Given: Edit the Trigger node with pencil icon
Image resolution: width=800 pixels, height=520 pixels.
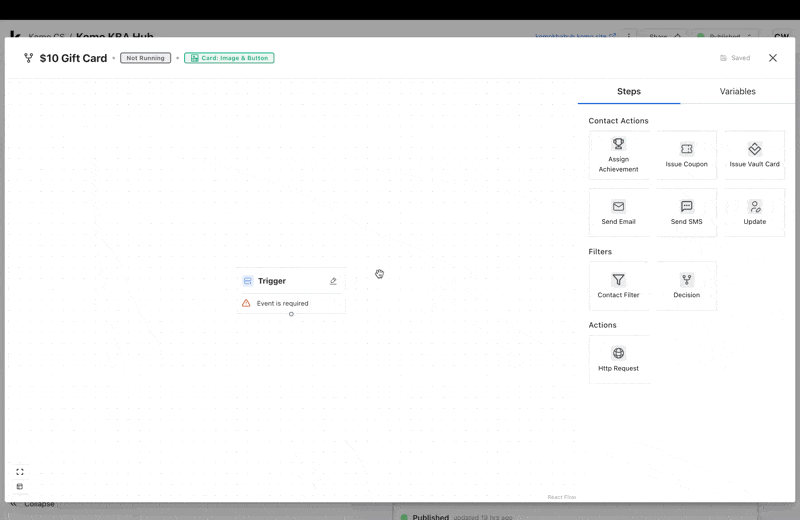Looking at the screenshot, I should [333, 281].
